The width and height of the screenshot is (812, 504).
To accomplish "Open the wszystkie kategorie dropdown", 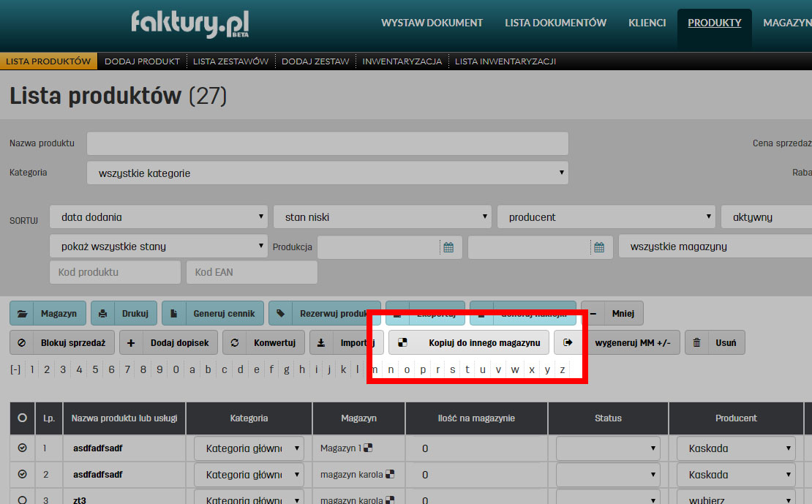I will click(326, 172).
